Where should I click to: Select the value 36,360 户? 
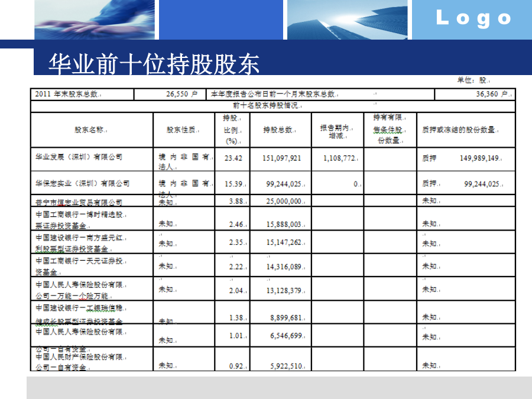coord(492,94)
